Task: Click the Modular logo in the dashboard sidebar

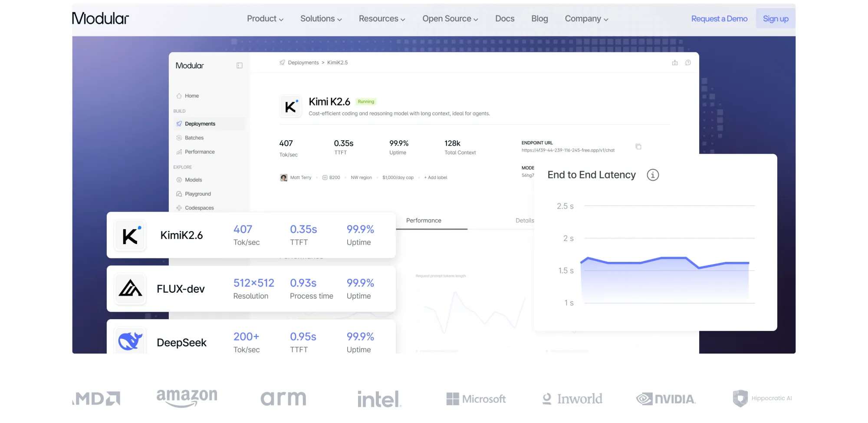Action: (190, 66)
